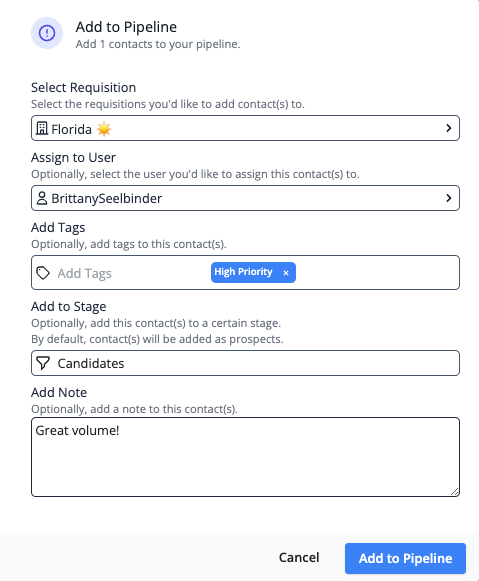
Task: Open the Select Requisition dropdown showing Florida
Action: [x=245, y=128]
